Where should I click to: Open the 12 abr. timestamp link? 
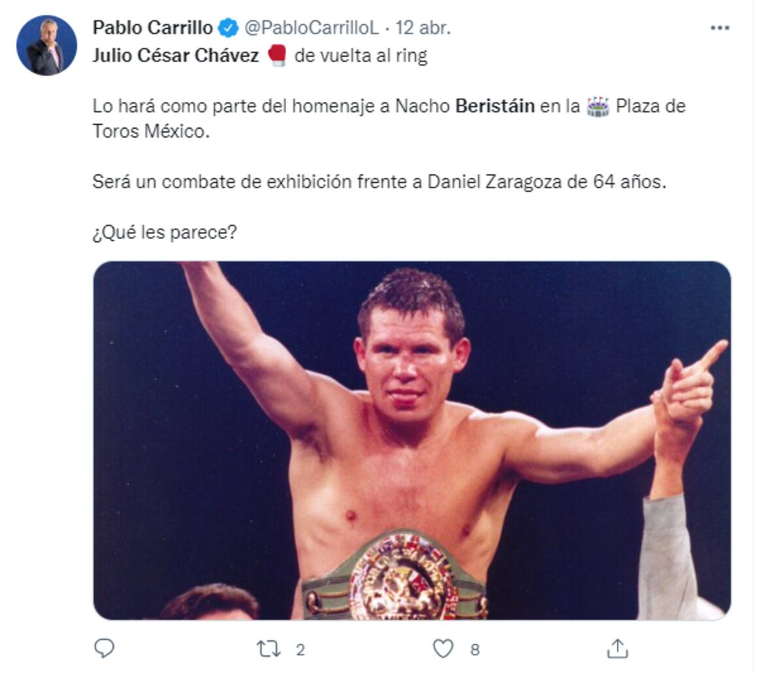tap(423, 28)
